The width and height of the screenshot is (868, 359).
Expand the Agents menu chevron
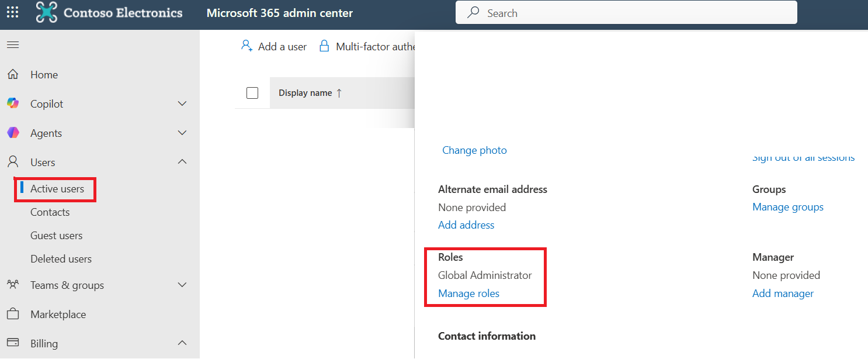pos(182,133)
